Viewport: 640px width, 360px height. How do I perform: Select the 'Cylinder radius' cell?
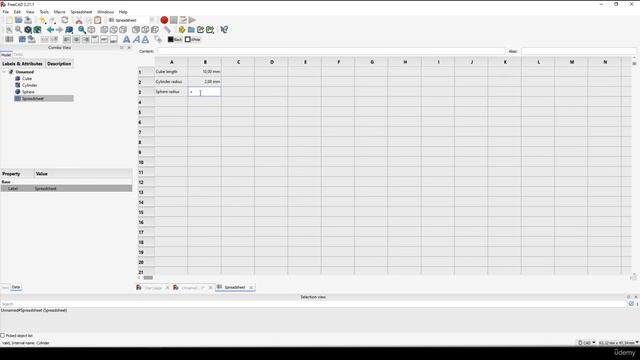click(171, 82)
